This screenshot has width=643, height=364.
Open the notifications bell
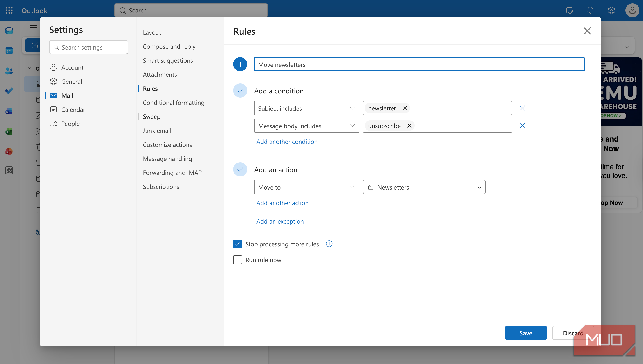click(590, 11)
